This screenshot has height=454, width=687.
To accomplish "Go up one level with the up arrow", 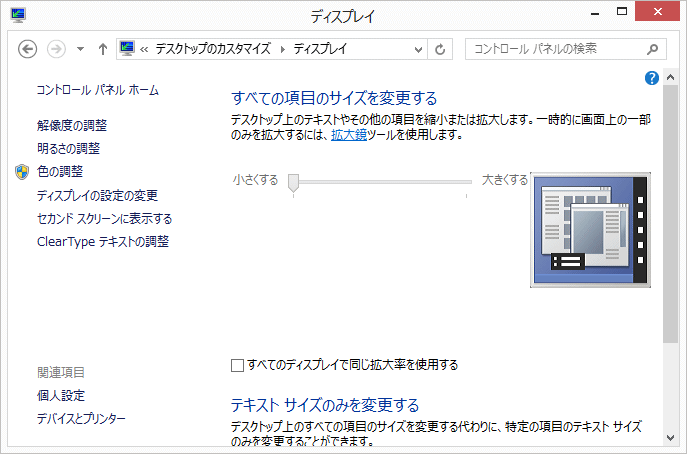I will pyautogui.click(x=103, y=49).
